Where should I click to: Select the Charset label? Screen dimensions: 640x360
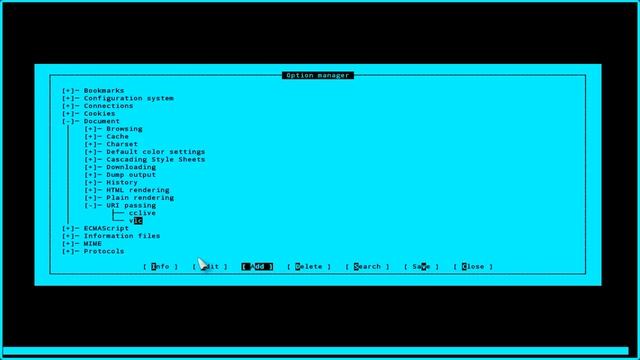point(122,144)
